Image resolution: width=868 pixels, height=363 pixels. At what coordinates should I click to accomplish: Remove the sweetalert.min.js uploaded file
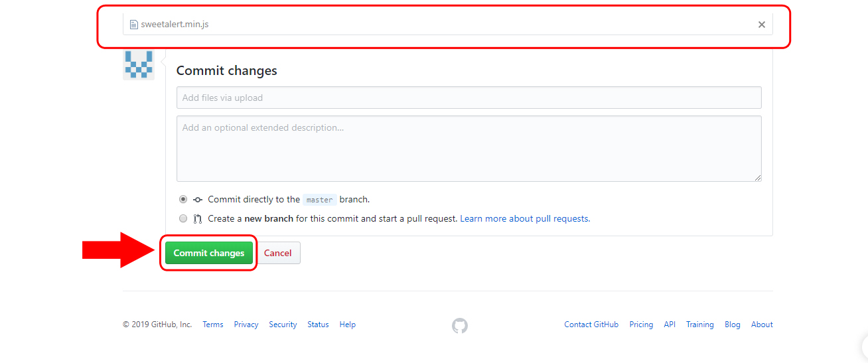click(x=762, y=25)
